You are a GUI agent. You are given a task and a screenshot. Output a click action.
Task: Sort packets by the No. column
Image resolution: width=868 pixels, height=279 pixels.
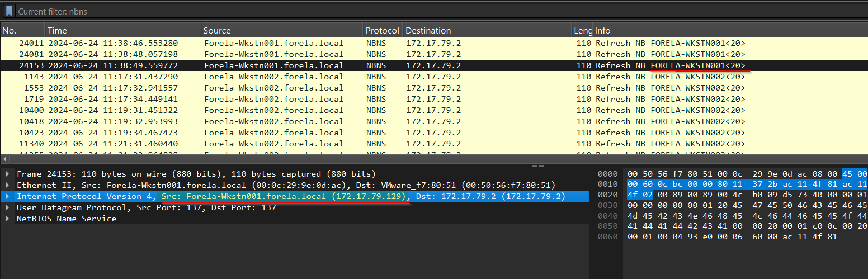[x=22, y=30]
